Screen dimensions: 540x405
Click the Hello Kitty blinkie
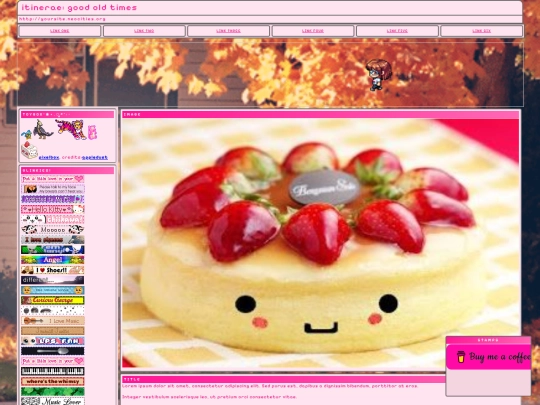(x=52, y=209)
